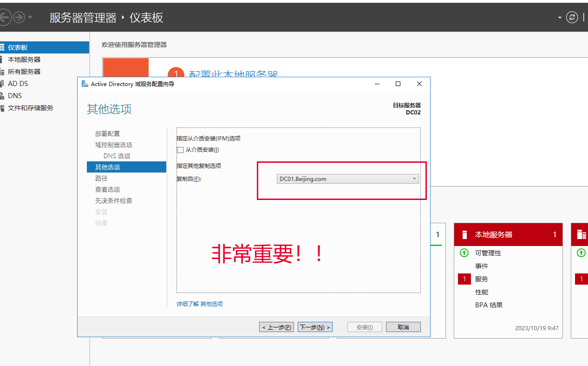This screenshot has height=366, width=588.
Task: Enable the 从介质安装 checkbox
Action: coord(180,150)
